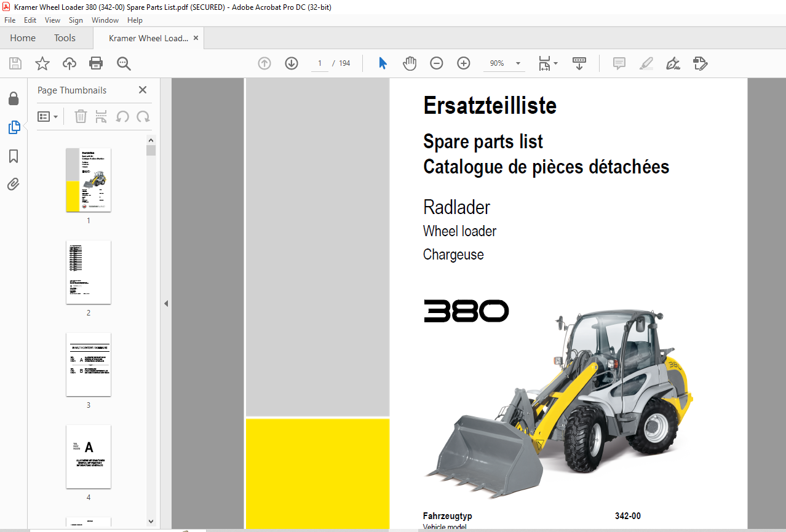The height and width of the screenshot is (532, 786).
Task: Open Page Thumbnails sidebar icon
Action: (x=14, y=127)
